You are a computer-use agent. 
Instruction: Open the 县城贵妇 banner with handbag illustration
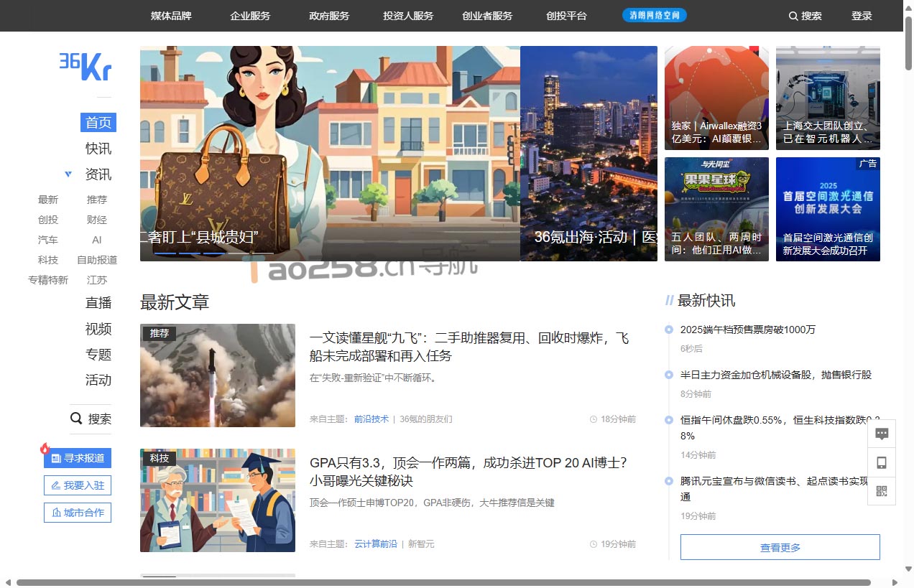click(330, 154)
